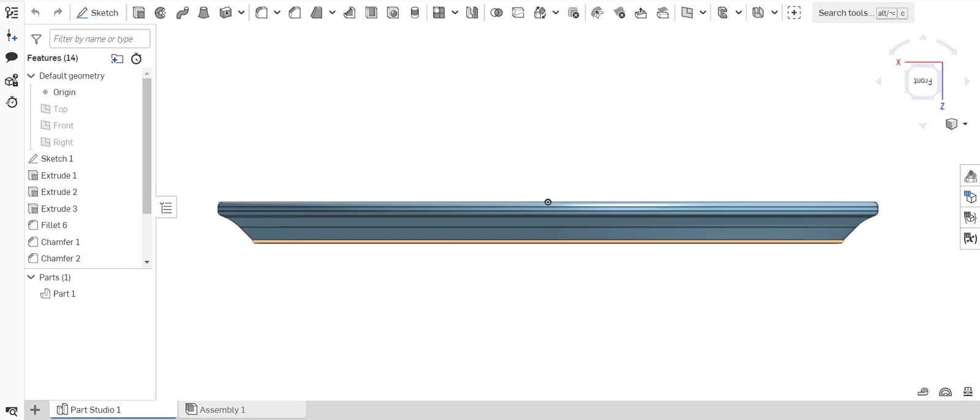Open the Linear pattern dropdown arrow
This screenshot has width=980, height=420.
(454, 13)
